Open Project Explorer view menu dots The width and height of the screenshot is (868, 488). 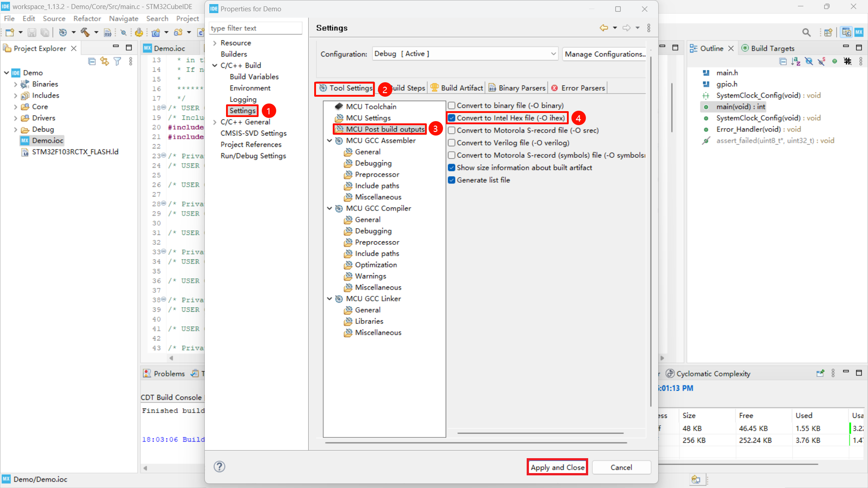131,61
